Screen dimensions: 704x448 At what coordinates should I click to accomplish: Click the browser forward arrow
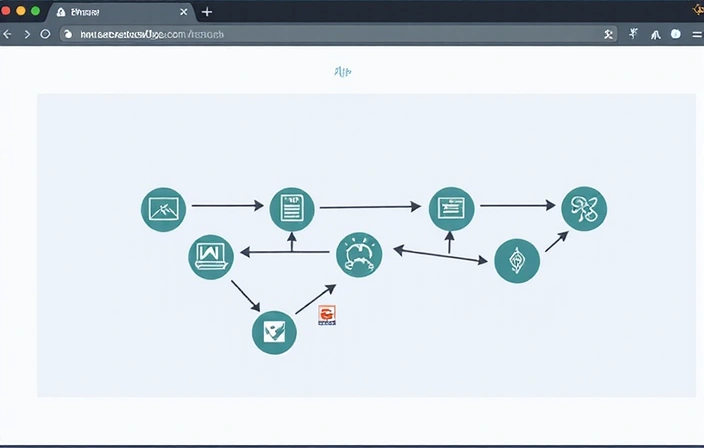tap(27, 34)
